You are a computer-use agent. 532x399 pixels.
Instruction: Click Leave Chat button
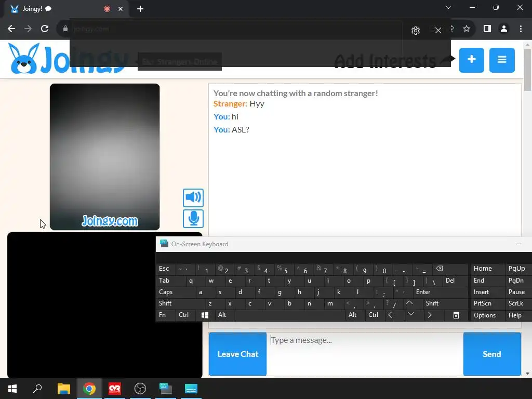pos(237,354)
